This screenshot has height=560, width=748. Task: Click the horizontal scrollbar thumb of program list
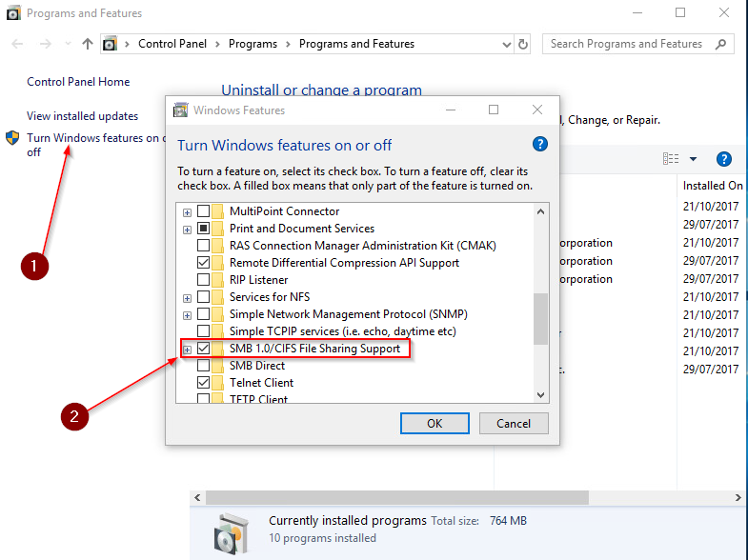(x=397, y=497)
